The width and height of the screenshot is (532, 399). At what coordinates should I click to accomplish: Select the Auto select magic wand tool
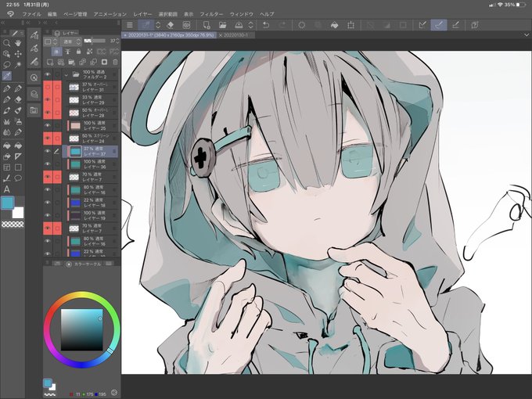pyautogui.click(x=18, y=64)
